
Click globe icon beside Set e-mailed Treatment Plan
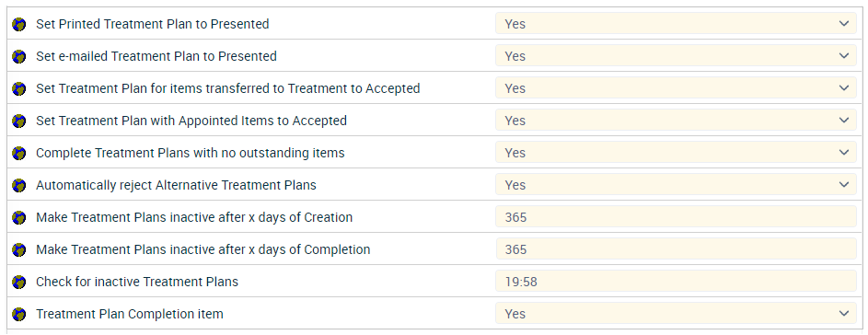[18, 56]
